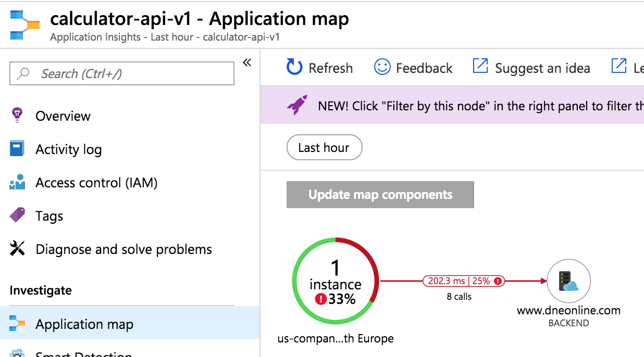Open Feedback from toolbar
The width and height of the screenshot is (644, 357).
point(424,68)
